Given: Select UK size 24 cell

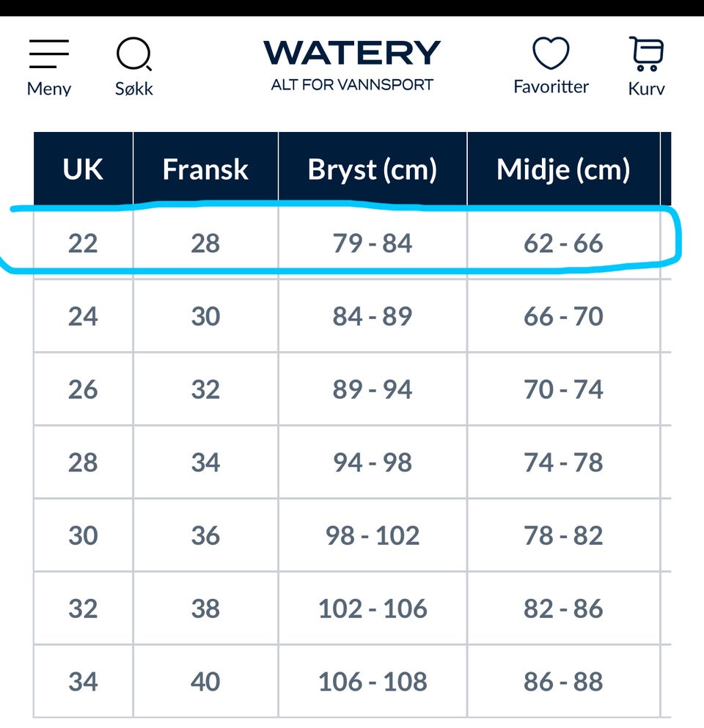Looking at the screenshot, I should tap(83, 316).
